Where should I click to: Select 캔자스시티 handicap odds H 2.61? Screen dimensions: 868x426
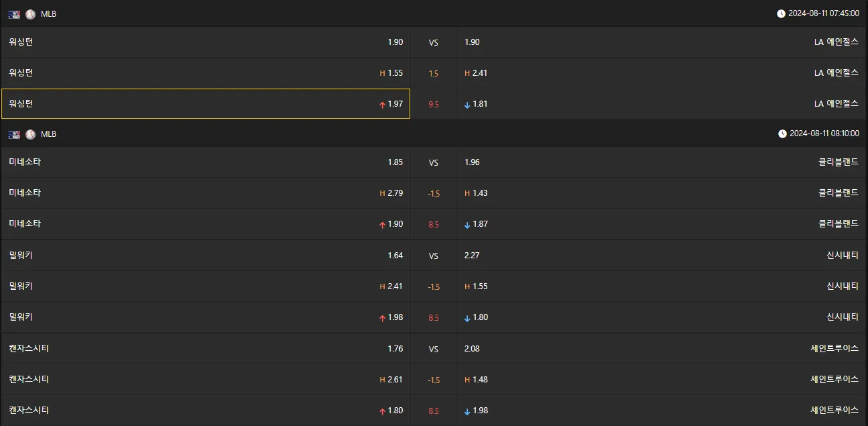click(x=206, y=380)
